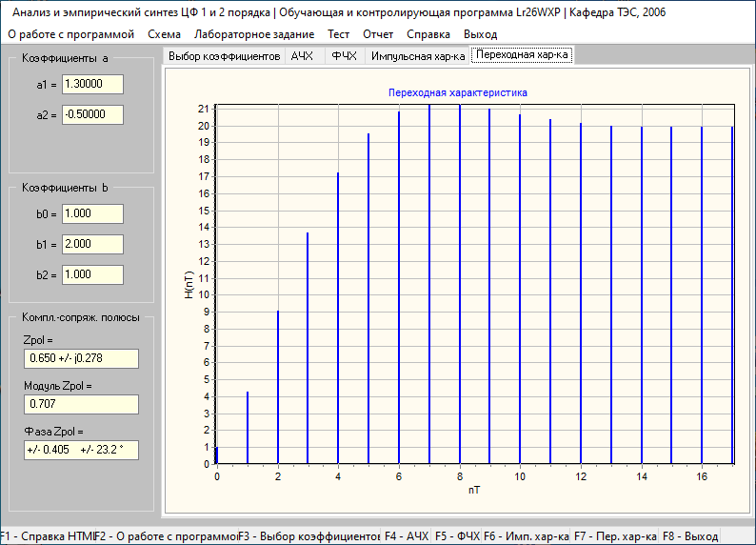Click 'F8 - Выход' status item

coord(690,536)
